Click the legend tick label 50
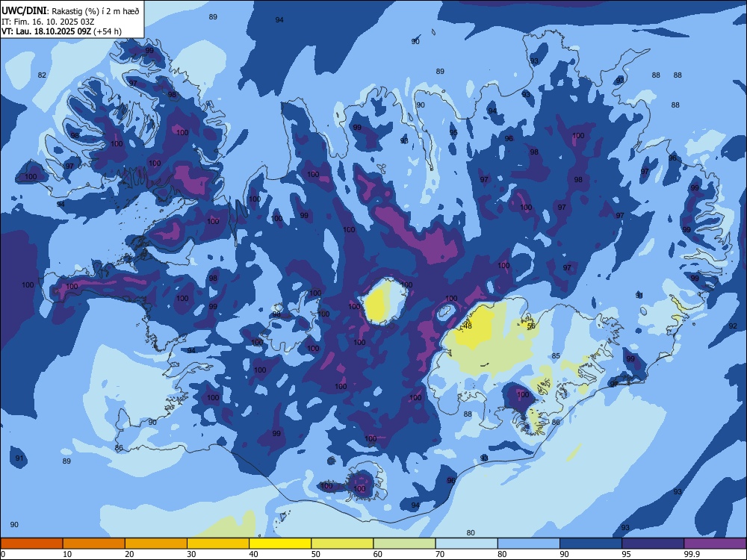 315,554
